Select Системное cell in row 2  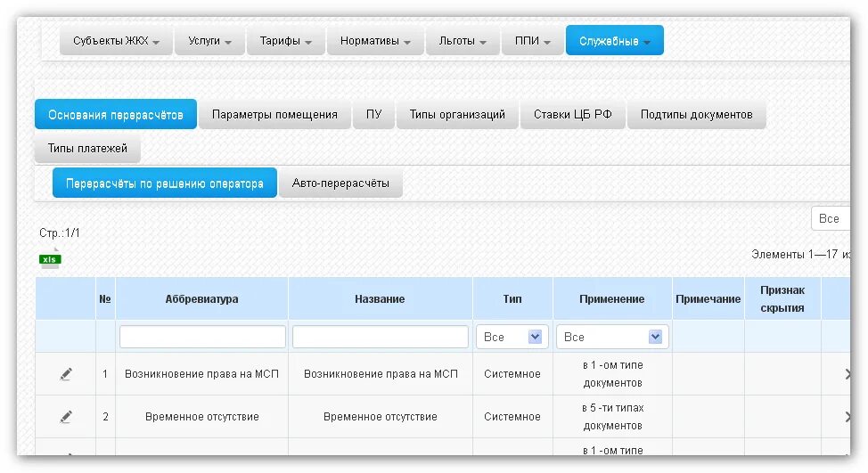coord(512,417)
